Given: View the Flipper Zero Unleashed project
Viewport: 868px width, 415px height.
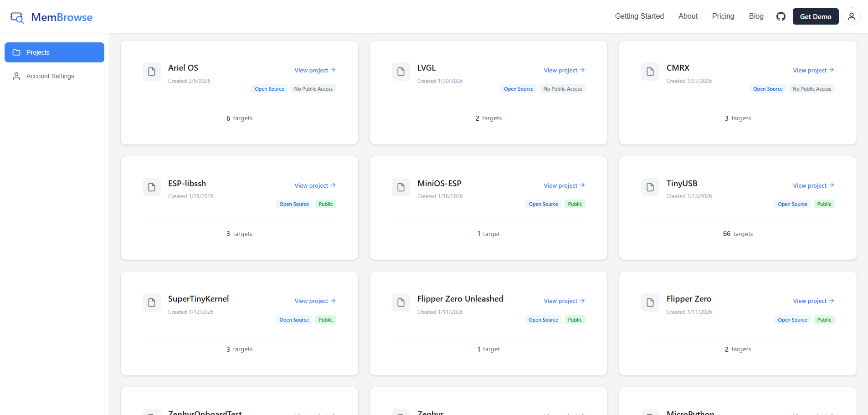Looking at the screenshot, I should pos(561,301).
